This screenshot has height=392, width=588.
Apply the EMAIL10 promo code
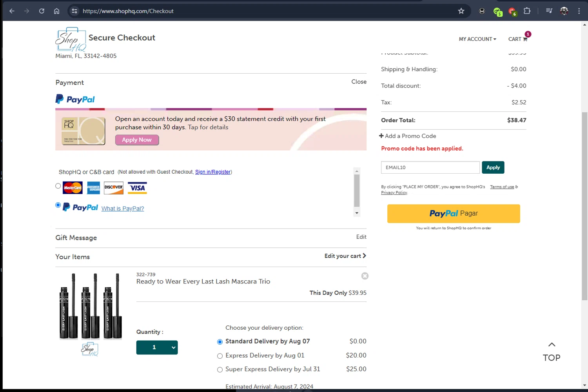point(493,167)
